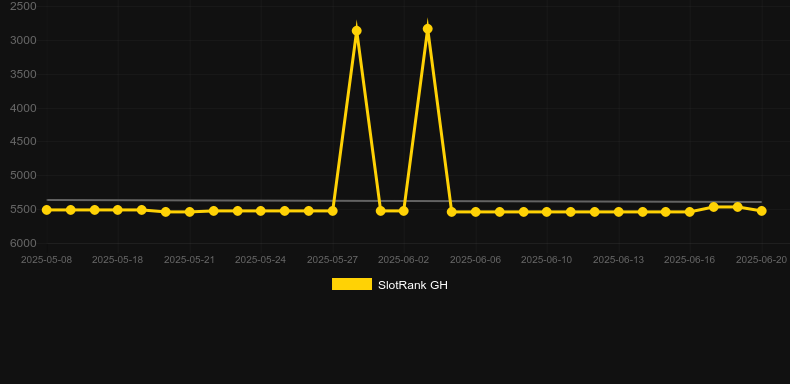
Task: Click the data point above 2025-06-02
Action: point(404,211)
